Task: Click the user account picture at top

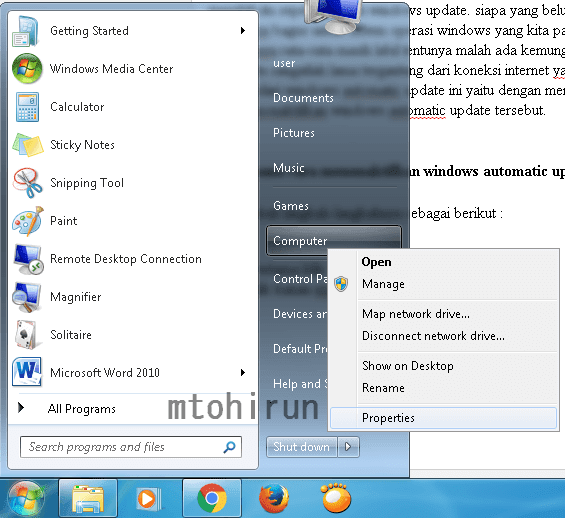Action: [333, 16]
